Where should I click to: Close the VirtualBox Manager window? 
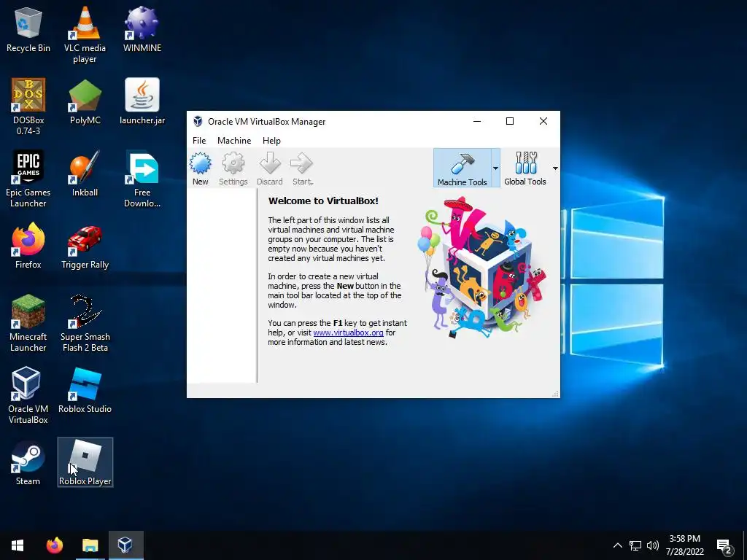coord(543,122)
